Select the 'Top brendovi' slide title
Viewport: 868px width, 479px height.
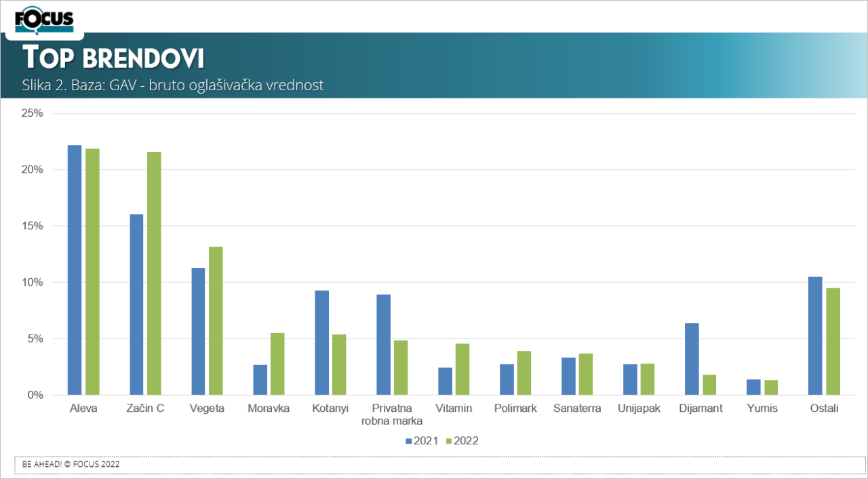(114, 58)
